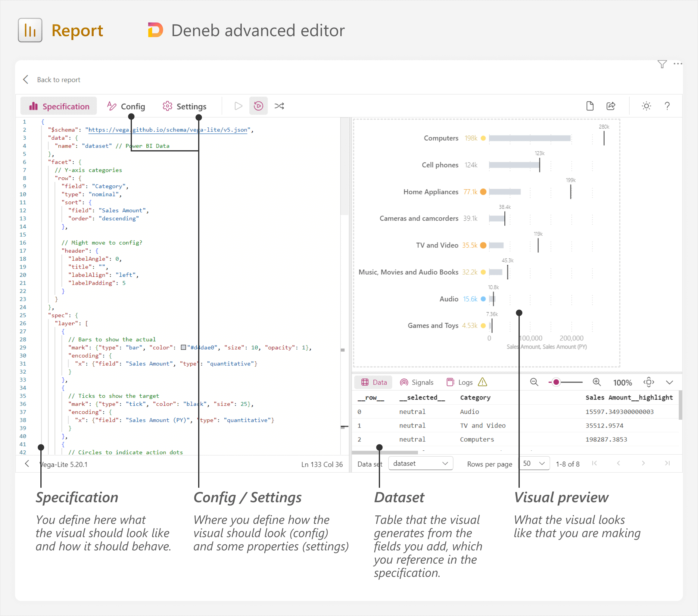Go to last page of data
The width and height of the screenshot is (698, 616).
(x=667, y=463)
